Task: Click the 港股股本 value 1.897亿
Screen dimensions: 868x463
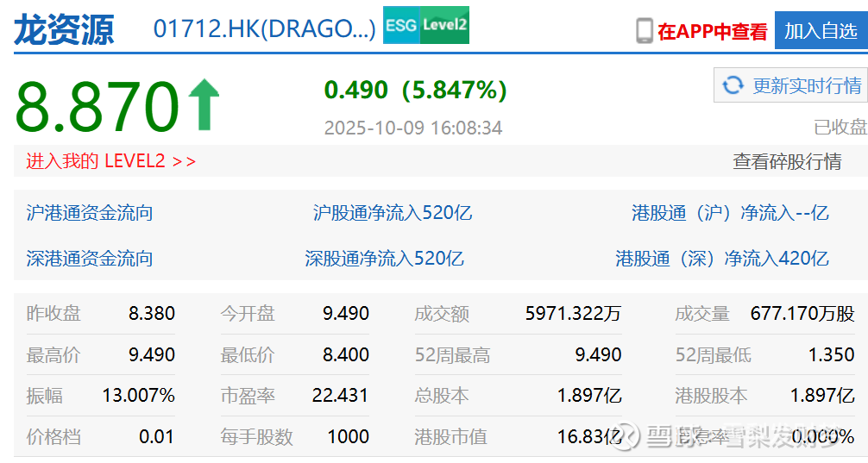Action: tap(822, 396)
